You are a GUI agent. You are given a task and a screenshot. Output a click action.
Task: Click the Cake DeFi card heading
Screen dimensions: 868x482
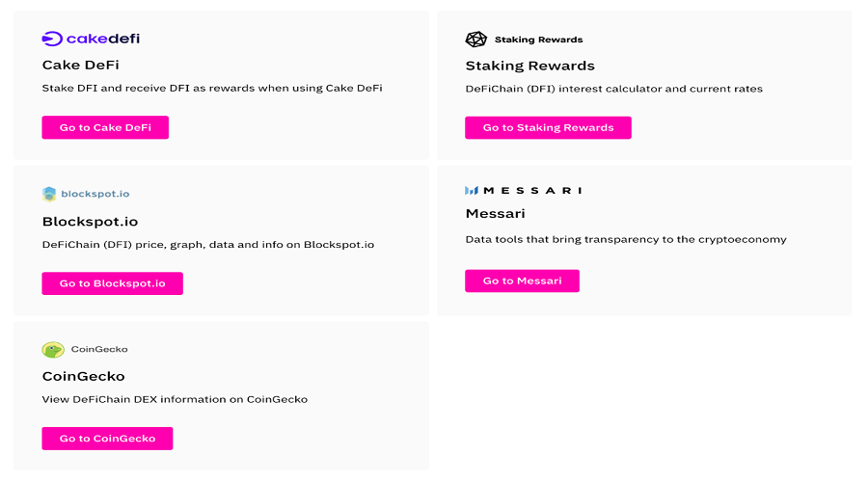click(x=81, y=65)
